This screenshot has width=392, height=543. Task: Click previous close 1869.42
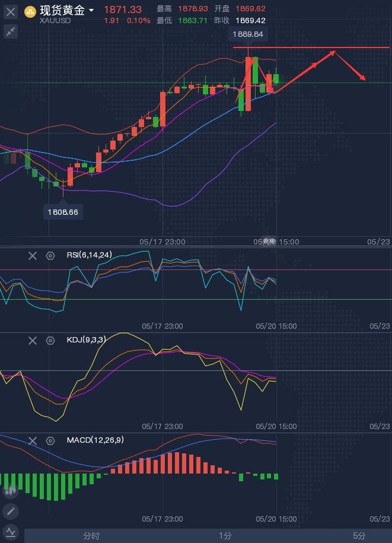click(x=250, y=20)
